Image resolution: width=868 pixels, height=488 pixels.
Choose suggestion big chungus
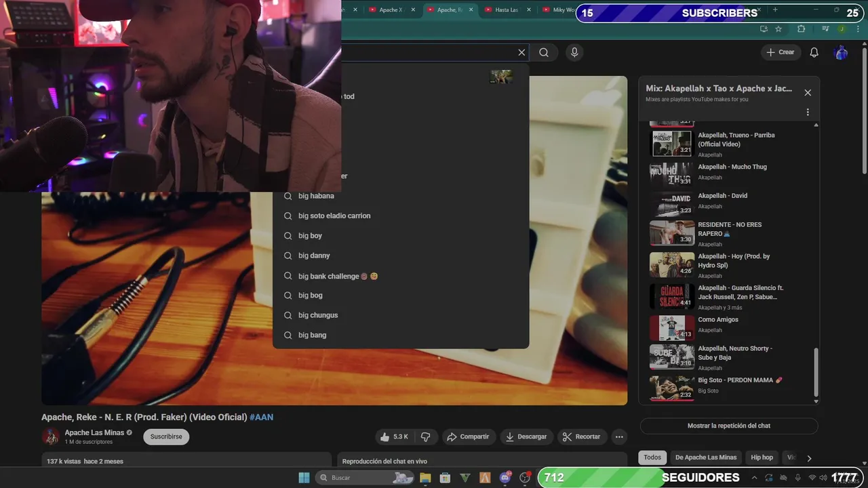401,315
